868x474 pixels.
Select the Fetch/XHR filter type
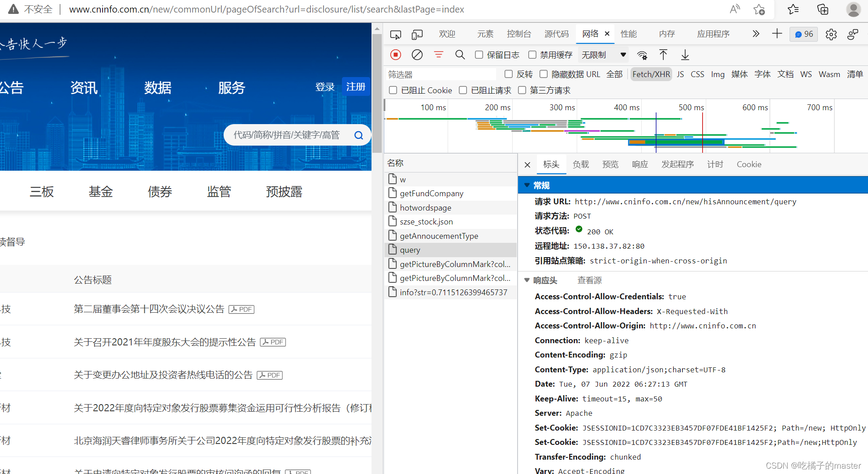click(651, 74)
